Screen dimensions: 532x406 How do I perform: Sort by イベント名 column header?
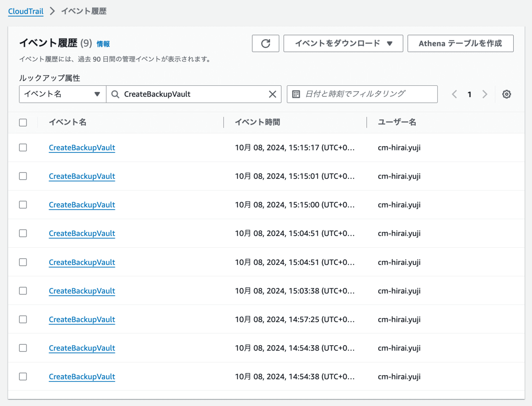click(68, 122)
